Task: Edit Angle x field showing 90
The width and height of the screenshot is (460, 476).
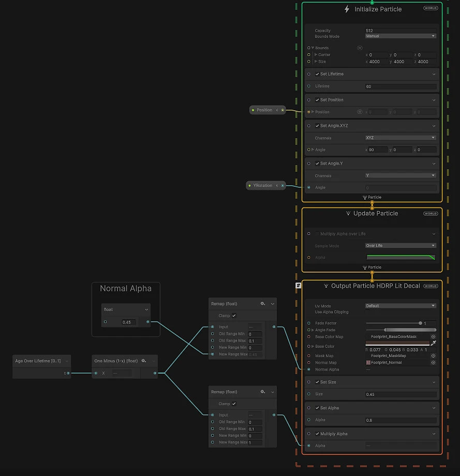Action: click(378, 150)
